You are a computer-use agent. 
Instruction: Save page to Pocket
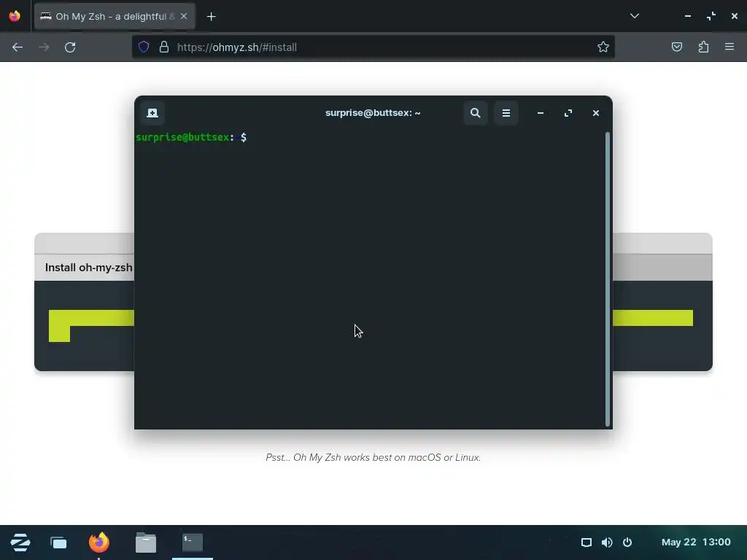click(677, 47)
